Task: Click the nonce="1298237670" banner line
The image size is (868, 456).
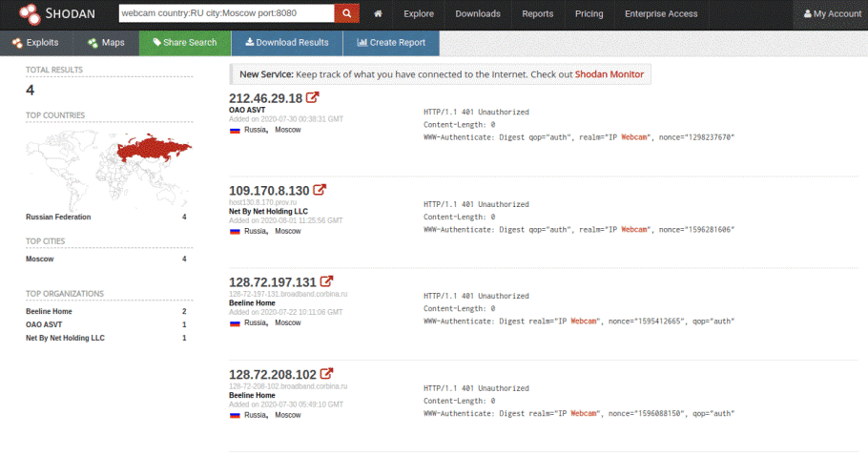Action: 579,137
